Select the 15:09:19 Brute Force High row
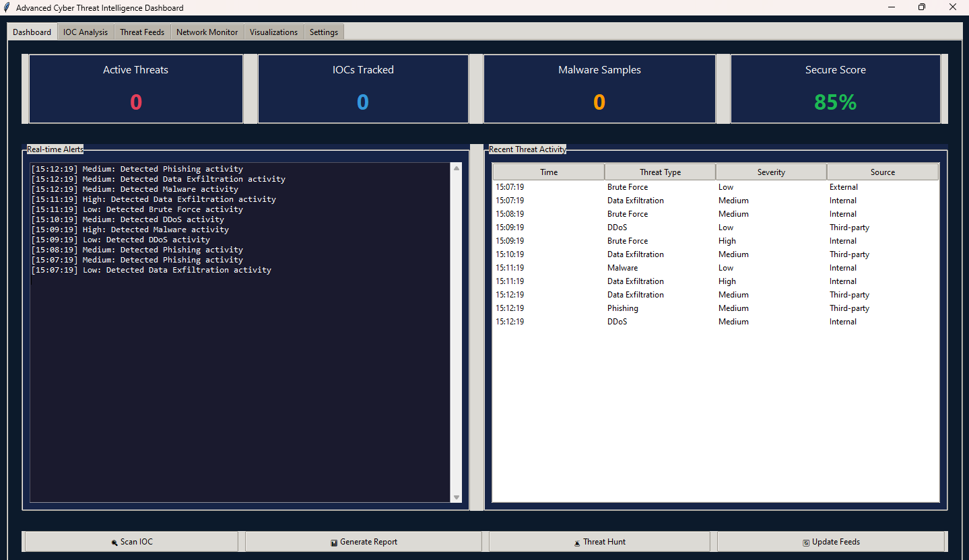969x560 pixels. click(627, 241)
